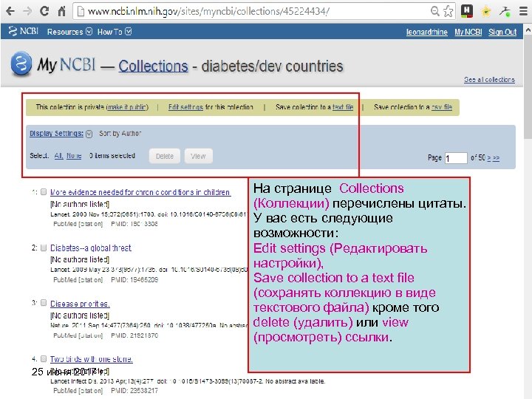Screen dimensions: 532x399
Task: Check the box for Disease priorities
Action: coord(44,303)
